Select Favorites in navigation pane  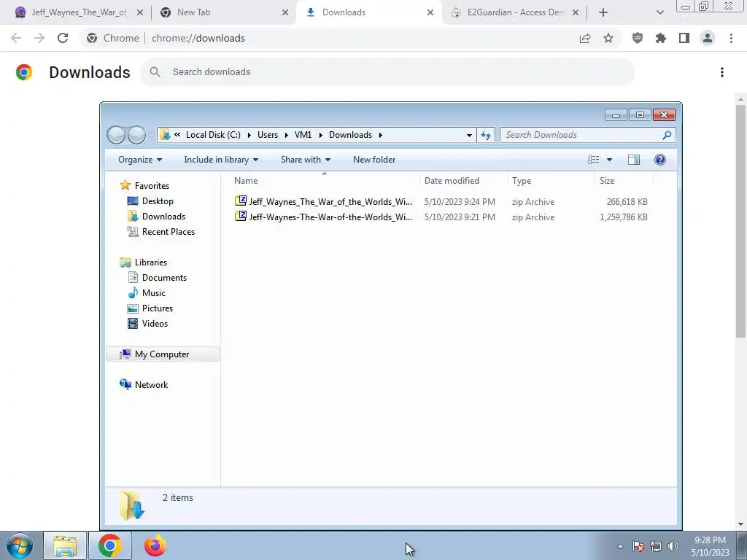[152, 186]
